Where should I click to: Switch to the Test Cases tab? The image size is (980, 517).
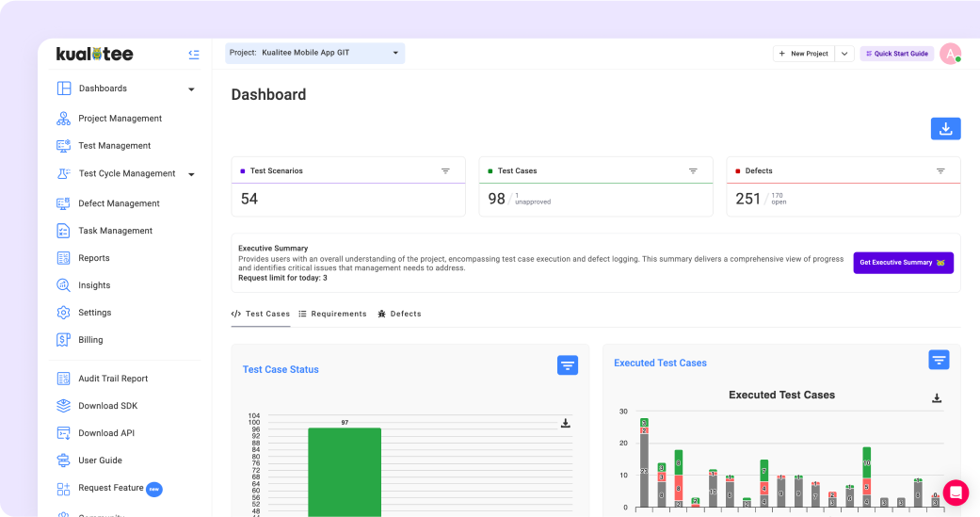(261, 314)
